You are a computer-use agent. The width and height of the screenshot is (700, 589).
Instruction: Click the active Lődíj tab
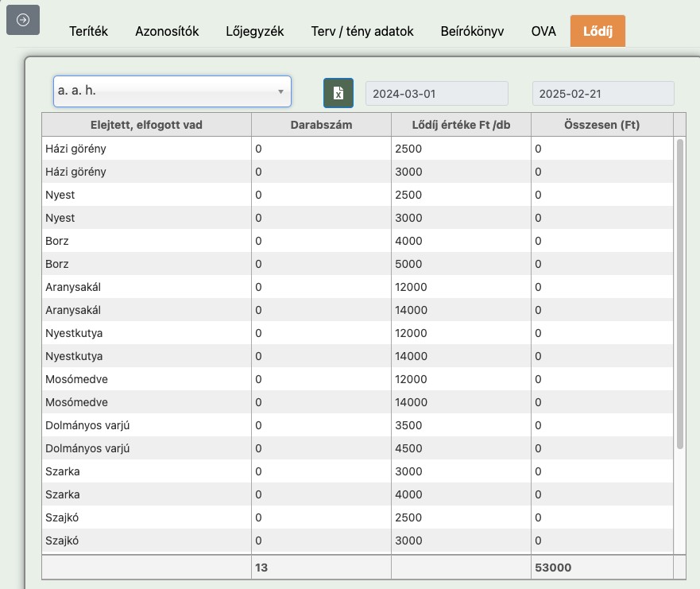(x=597, y=32)
